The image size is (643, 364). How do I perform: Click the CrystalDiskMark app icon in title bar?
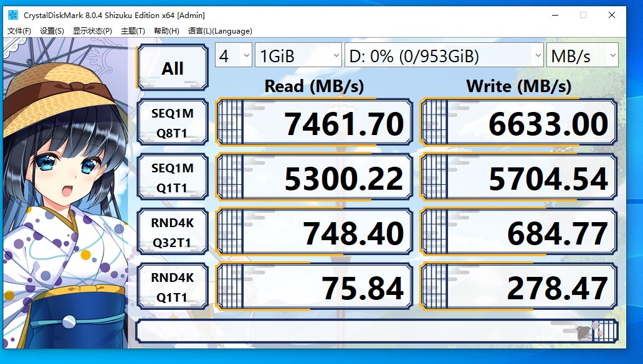[12, 15]
